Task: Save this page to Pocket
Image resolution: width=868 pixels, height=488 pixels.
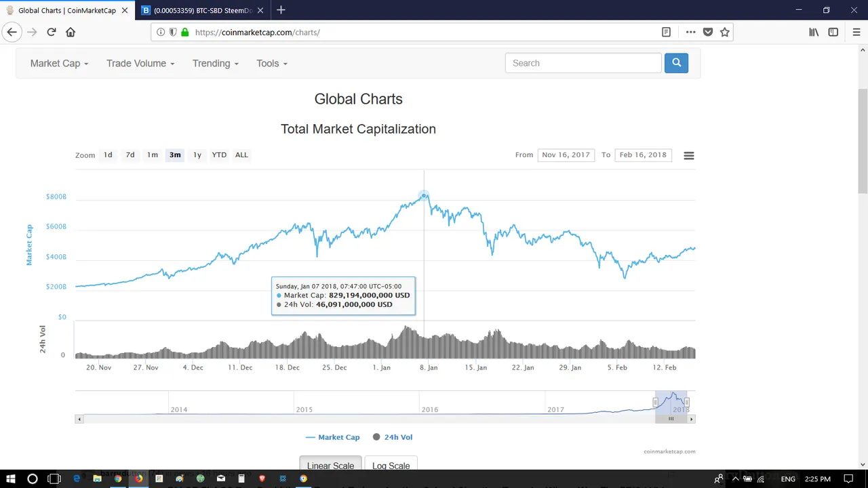Action: tap(708, 32)
